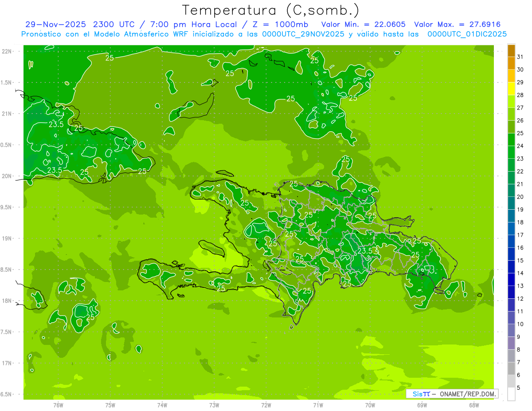The image size is (532, 411).
Task: Click the "25" value on the color scale legend
Action: [520, 133]
